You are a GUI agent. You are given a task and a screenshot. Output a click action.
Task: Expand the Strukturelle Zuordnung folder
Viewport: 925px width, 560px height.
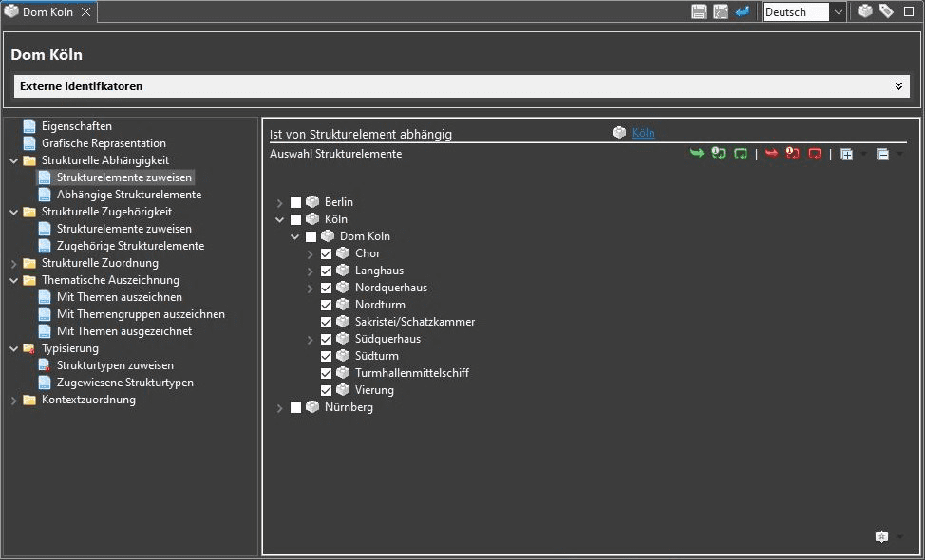[x=13, y=264]
